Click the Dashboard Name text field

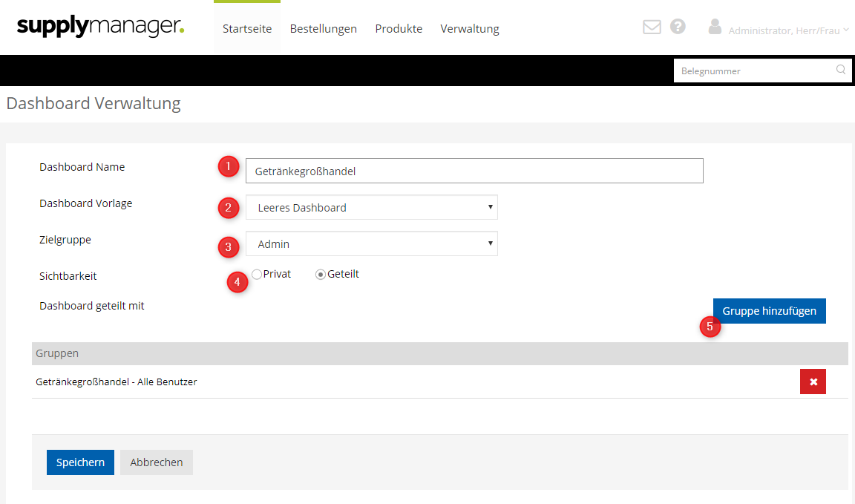click(474, 171)
